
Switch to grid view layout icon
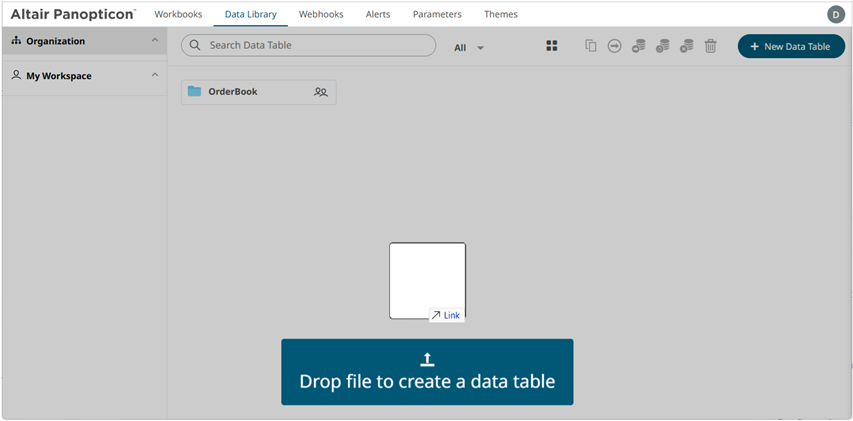coord(551,46)
